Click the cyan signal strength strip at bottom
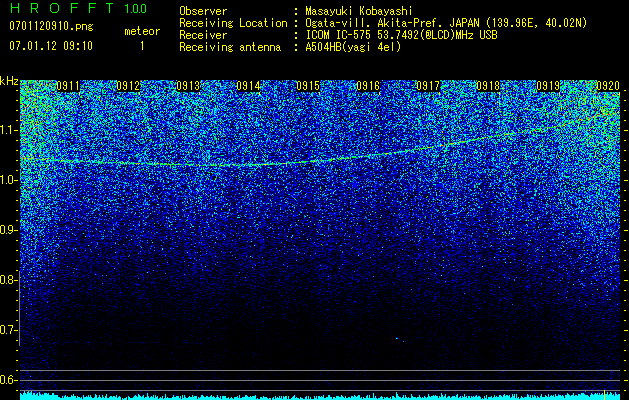Screen dimensions: 629x400 click(320, 396)
